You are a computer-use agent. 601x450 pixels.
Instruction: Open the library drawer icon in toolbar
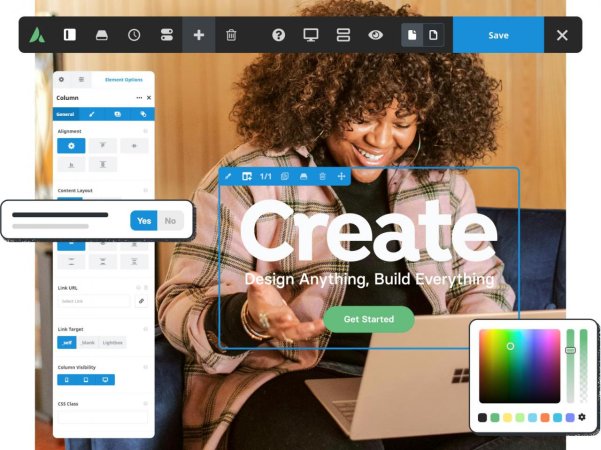tap(102, 35)
